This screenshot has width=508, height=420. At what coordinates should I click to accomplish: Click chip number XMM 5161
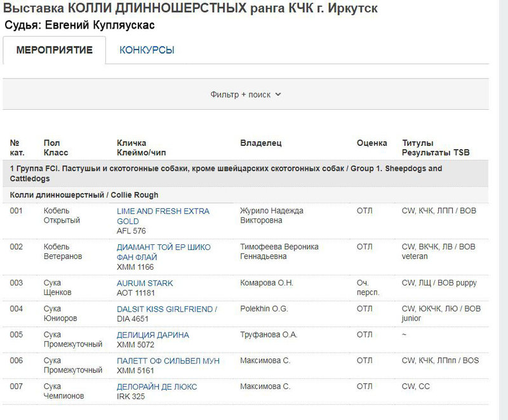(135, 371)
